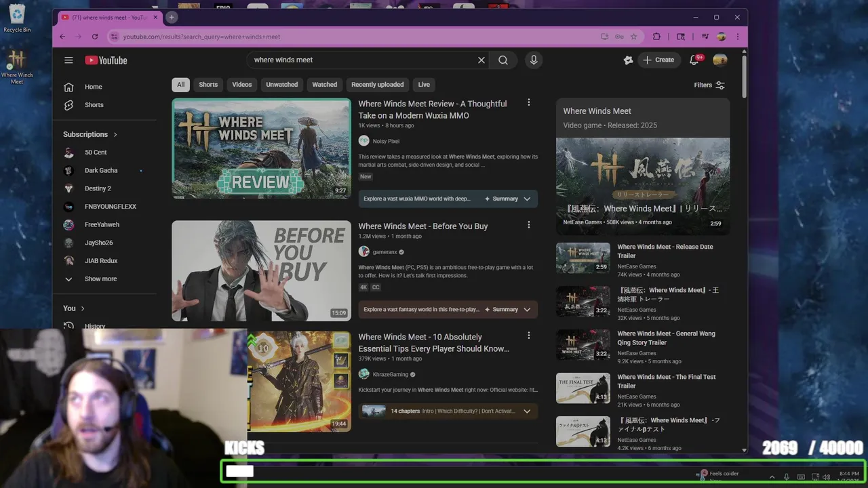Select the Live filter chip
This screenshot has width=868, height=488.
(x=424, y=85)
